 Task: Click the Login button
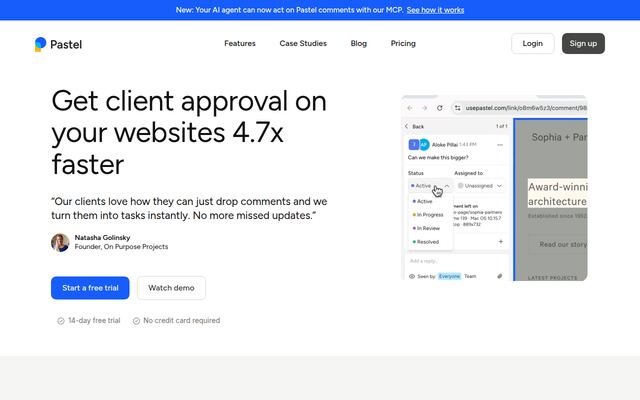[x=533, y=43]
